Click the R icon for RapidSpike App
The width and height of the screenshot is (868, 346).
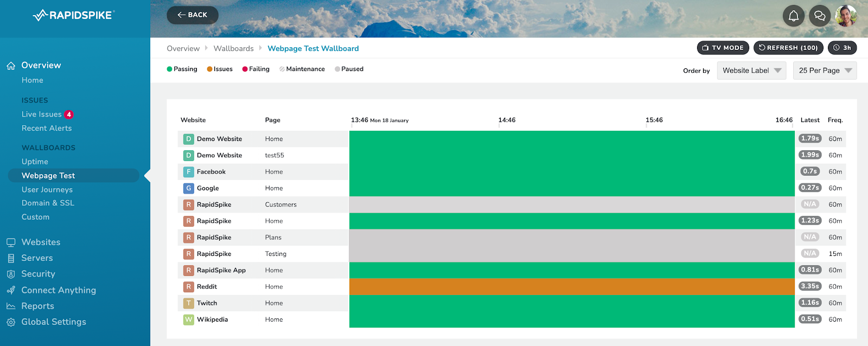[x=188, y=271]
